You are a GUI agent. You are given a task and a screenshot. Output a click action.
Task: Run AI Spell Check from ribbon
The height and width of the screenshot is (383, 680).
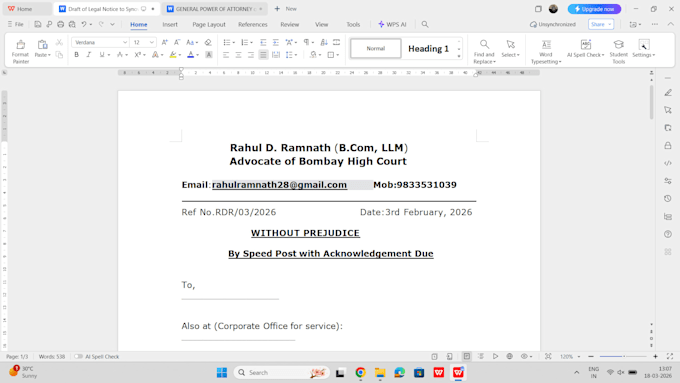585,48
